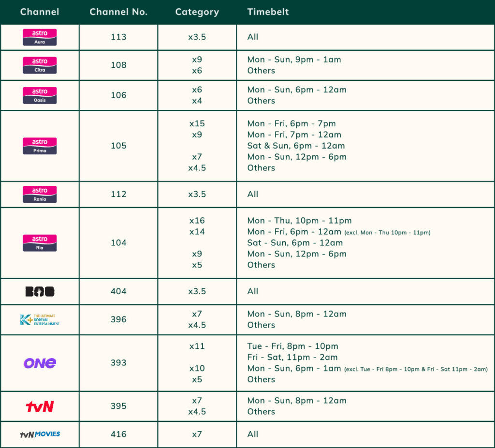Select the "(excl. Mon - Thu 10pm - 11pm)" note
The image size is (495, 448).
[x=387, y=233]
